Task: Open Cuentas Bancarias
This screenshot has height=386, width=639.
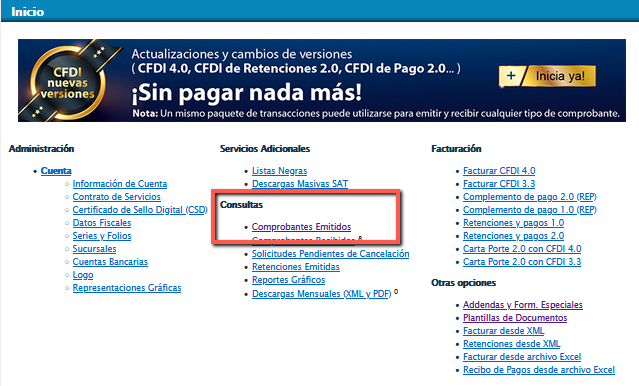Action: pyautogui.click(x=110, y=262)
